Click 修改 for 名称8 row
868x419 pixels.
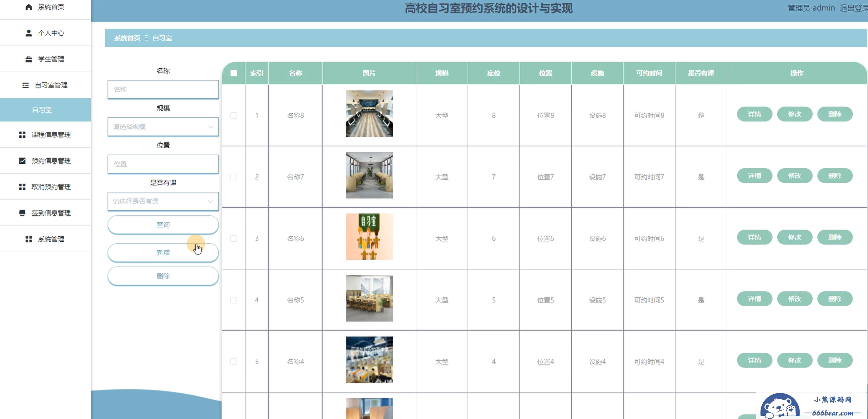pyautogui.click(x=795, y=114)
